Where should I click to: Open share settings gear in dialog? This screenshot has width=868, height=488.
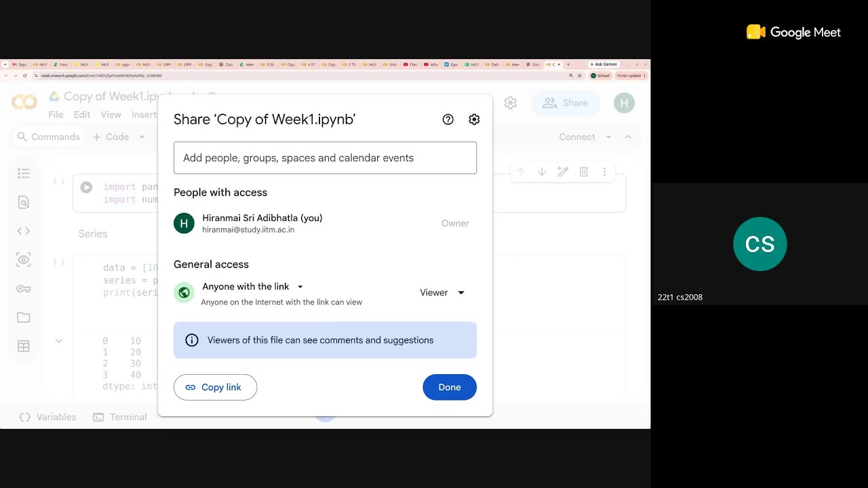(x=474, y=119)
